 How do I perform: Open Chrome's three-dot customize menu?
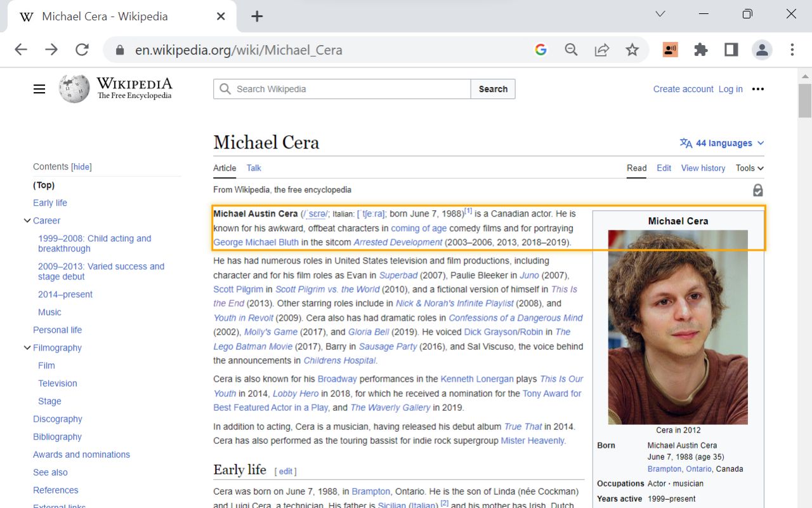coord(792,50)
